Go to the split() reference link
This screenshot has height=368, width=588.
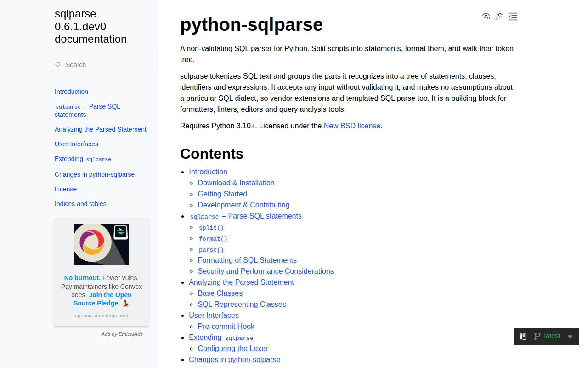click(x=211, y=228)
